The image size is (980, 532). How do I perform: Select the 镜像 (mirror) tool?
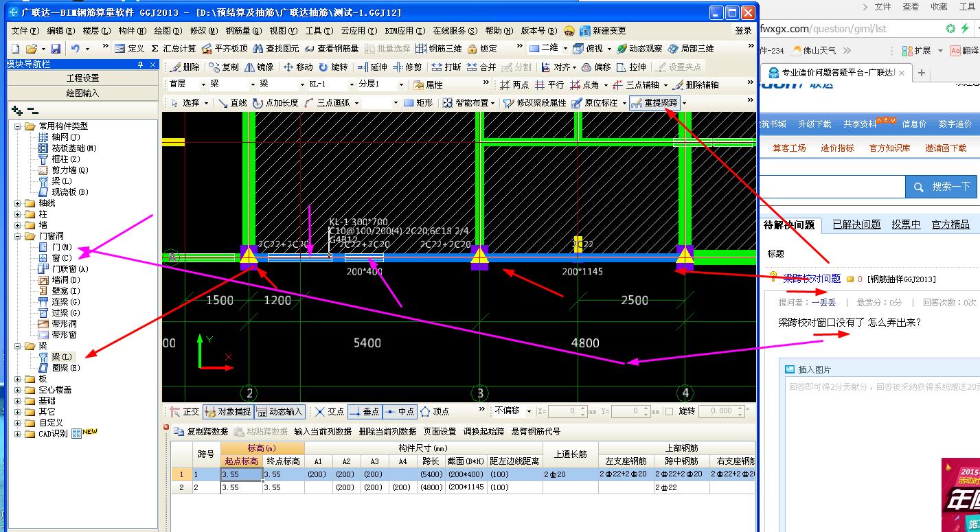coord(260,67)
